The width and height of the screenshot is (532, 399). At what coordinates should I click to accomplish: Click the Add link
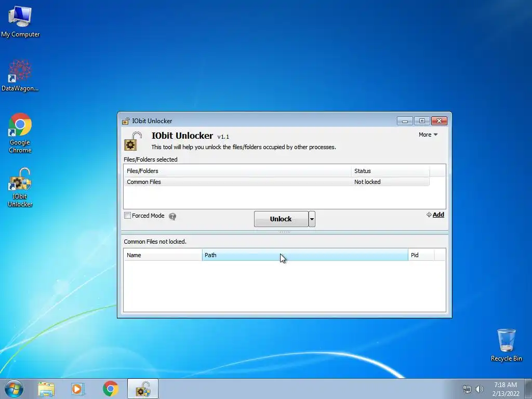[x=435, y=215]
